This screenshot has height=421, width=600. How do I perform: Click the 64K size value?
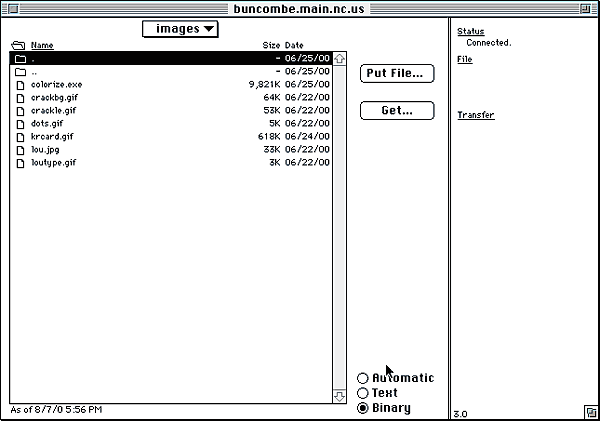pyautogui.click(x=272, y=98)
